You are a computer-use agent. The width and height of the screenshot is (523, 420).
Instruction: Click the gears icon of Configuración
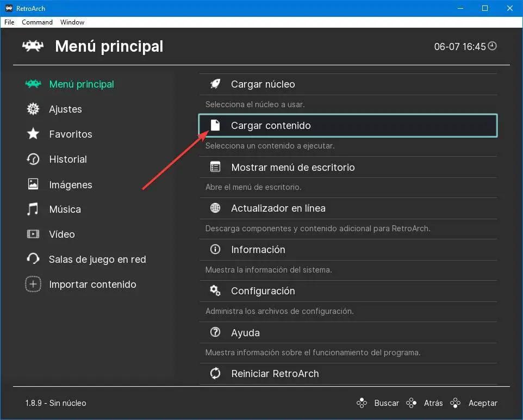tap(215, 291)
